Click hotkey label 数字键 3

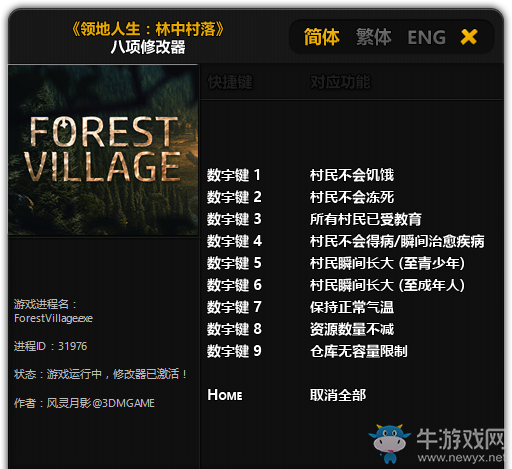(234, 219)
